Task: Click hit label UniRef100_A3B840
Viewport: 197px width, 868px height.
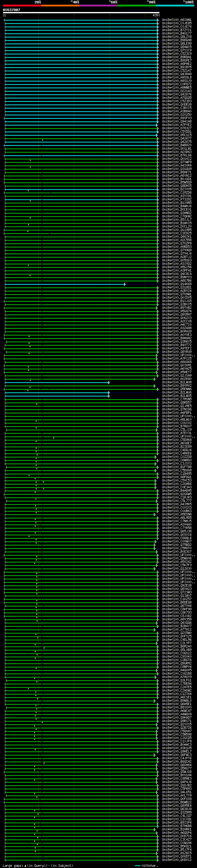Action: (x=176, y=111)
